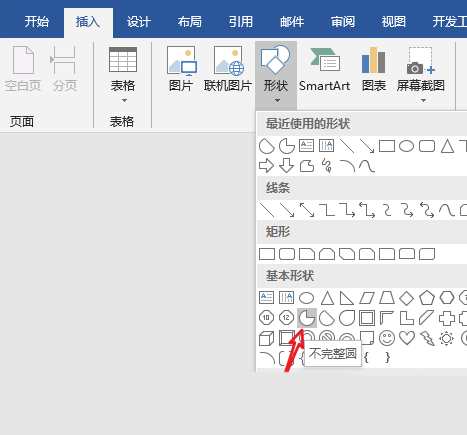467x435 pixels.
Task: Select the half frame shape
Action: pyautogui.click(x=387, y=318)
